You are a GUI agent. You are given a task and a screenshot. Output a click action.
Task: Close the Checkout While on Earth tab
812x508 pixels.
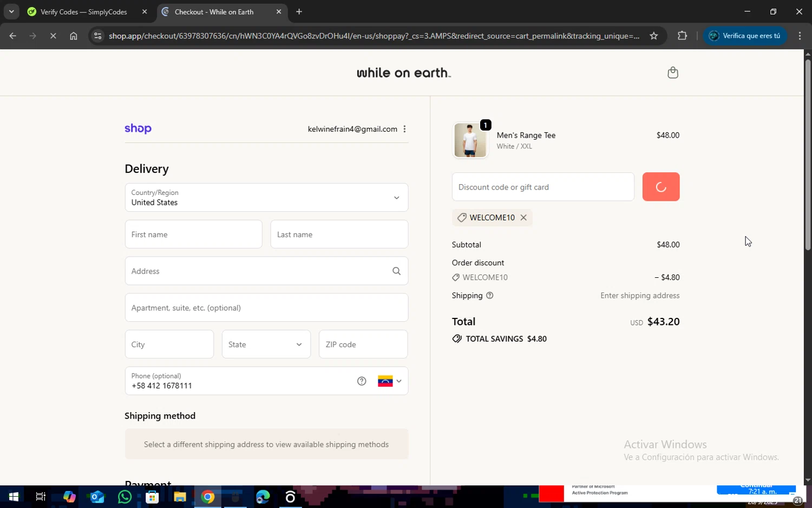pos(279,12)
